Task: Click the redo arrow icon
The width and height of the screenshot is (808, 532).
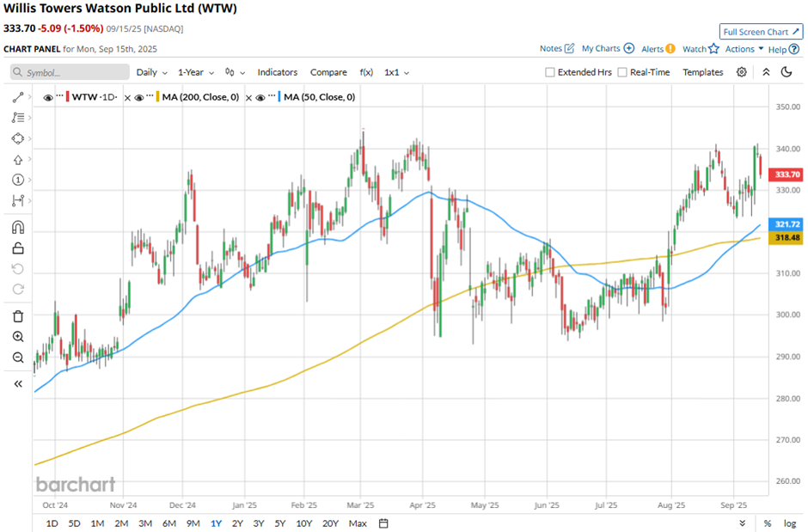Action: coord(18,289)
